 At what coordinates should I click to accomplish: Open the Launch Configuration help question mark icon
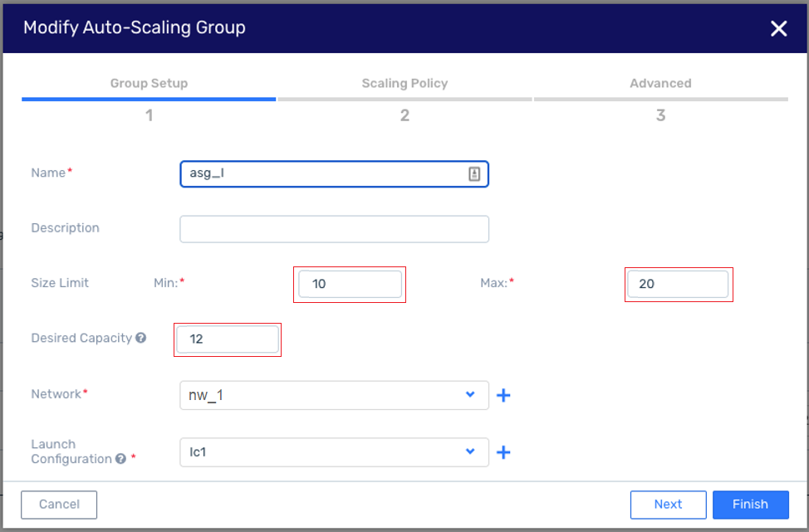pos(120,459)
